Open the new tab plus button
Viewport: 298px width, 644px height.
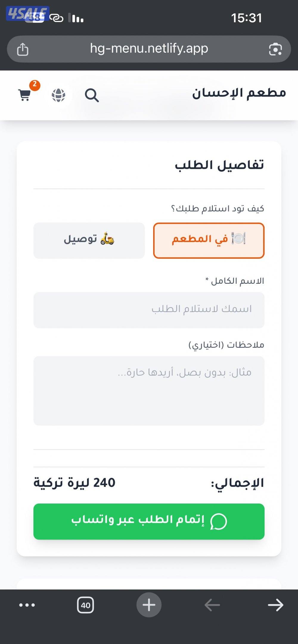point(149,604)
